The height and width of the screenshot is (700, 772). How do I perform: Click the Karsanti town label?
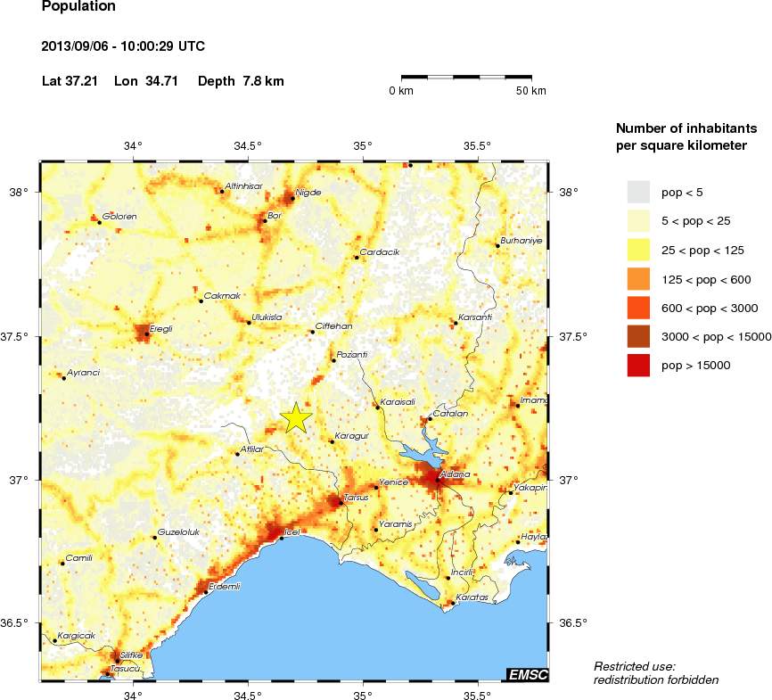[475, 317]
